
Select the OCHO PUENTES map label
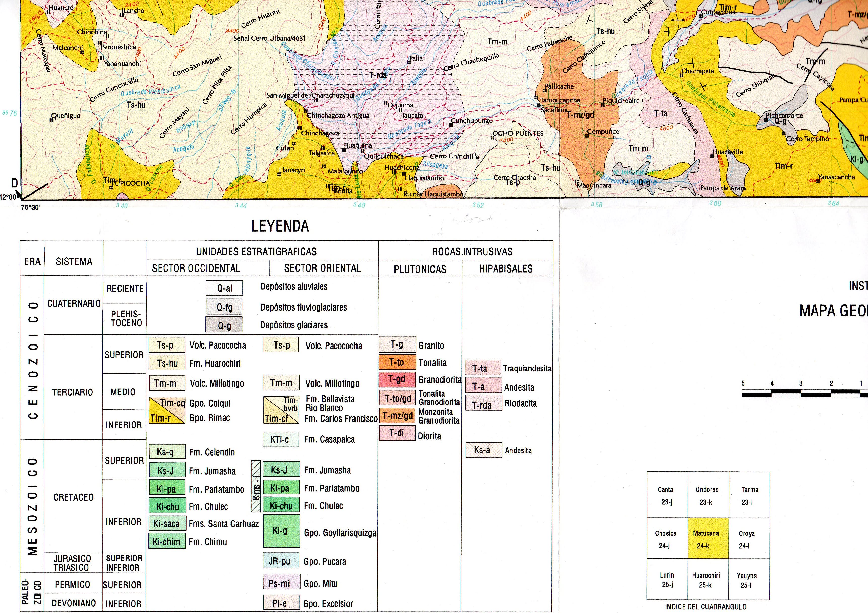click(518, 133)
